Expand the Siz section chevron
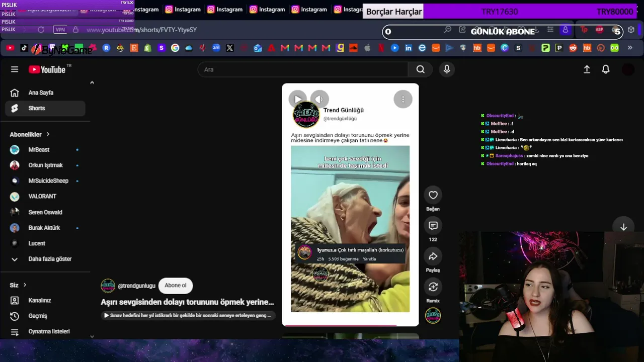644x362 pixels. click(x=25, y=285)
